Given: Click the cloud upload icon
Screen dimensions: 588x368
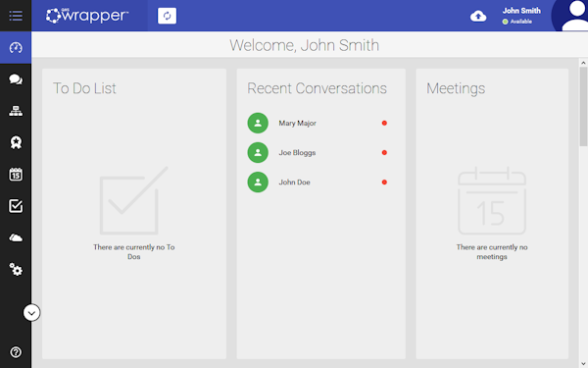Looking at the screenshot, I should tap(478, 16).
